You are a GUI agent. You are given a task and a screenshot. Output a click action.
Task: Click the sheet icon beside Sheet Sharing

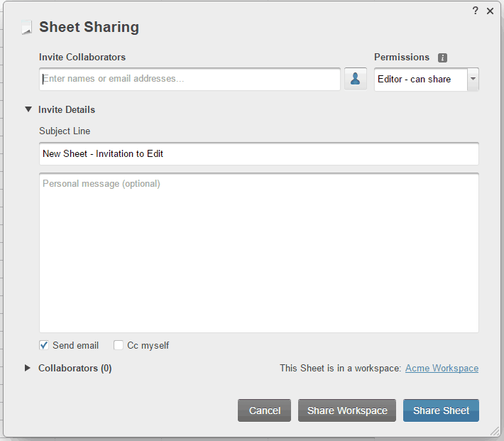[27, 28]
